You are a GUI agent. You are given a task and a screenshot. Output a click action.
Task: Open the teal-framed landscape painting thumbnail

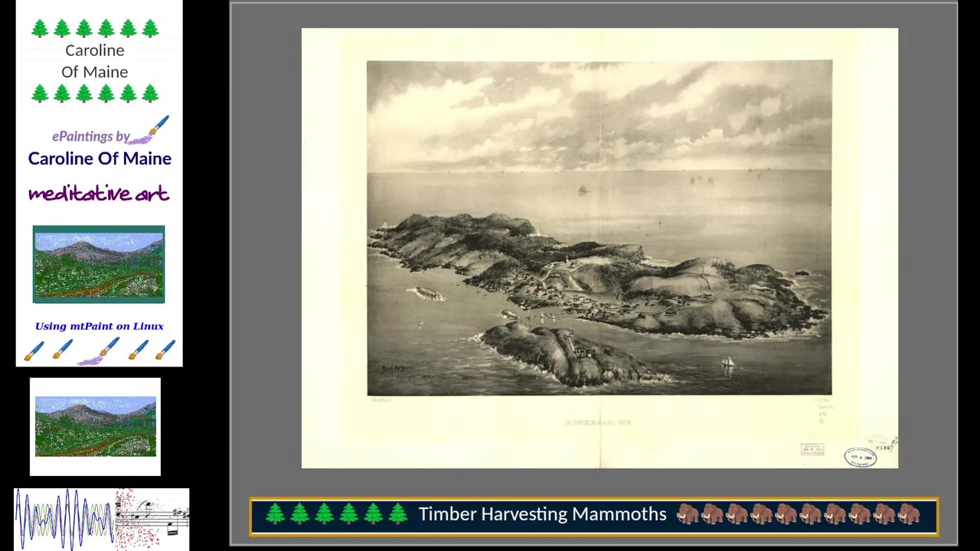point(99,264)
